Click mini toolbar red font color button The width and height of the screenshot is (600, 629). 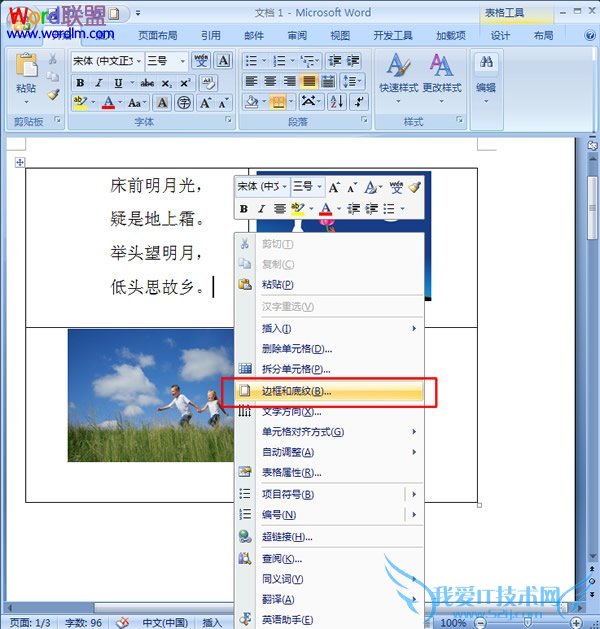[326, 209]
